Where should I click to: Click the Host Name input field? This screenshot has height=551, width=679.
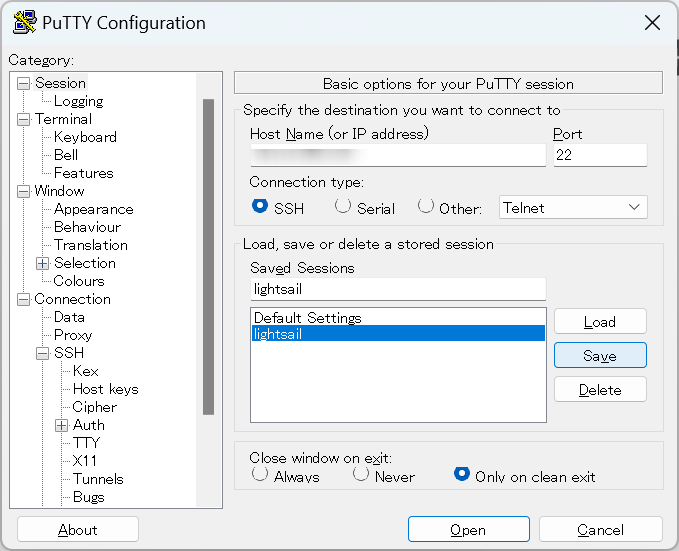coord(398,155)
